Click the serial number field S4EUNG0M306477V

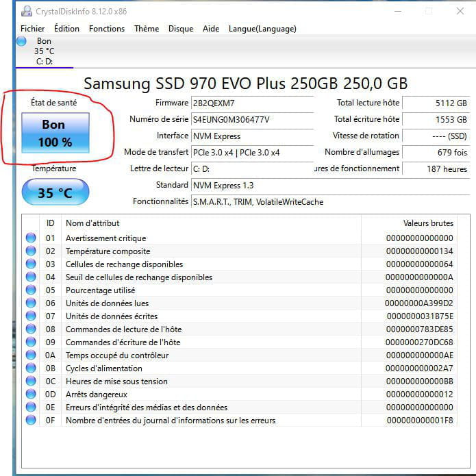pyautogui.click(x=252, y=120)
